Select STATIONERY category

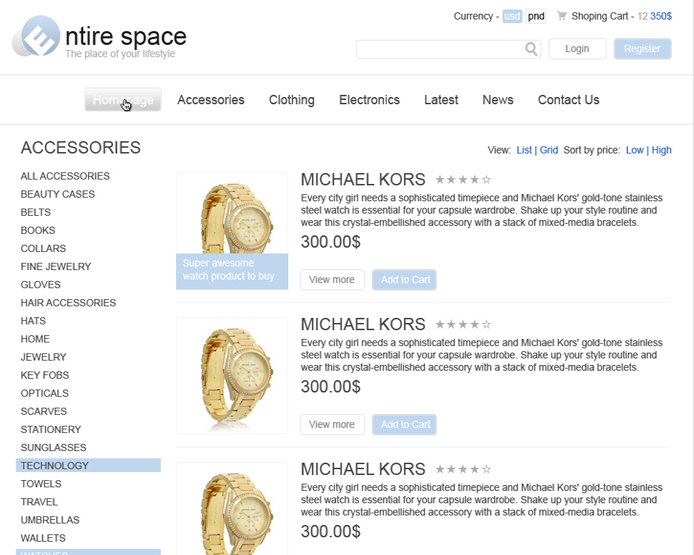tap(50, 430)
